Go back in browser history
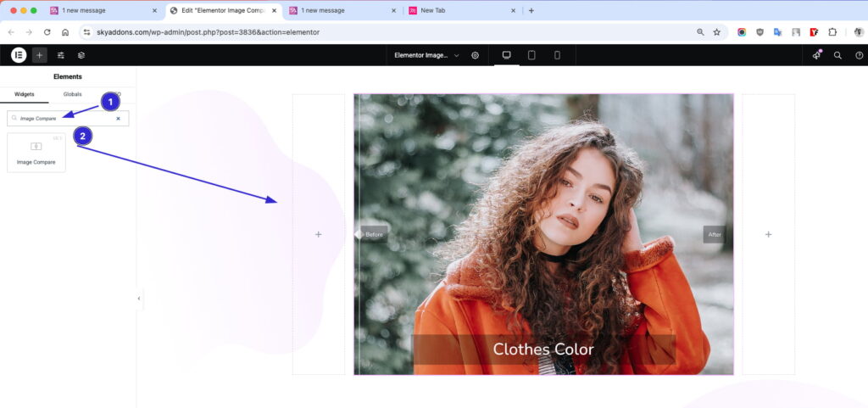This screenshot has width=868, height=408. [12, 33]
